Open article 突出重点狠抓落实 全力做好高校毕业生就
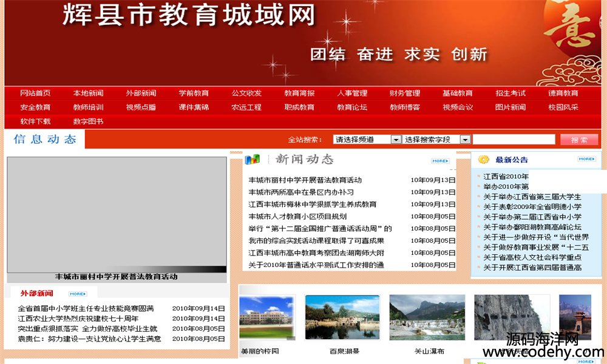The image size is (607, 364). click(87, 328)
